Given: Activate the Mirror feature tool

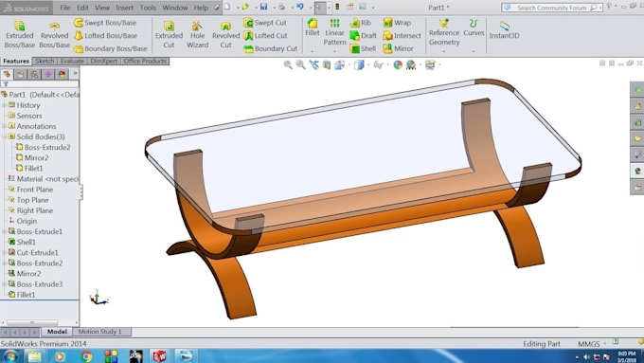Looking at the screenshot, I should pos(398,48).
